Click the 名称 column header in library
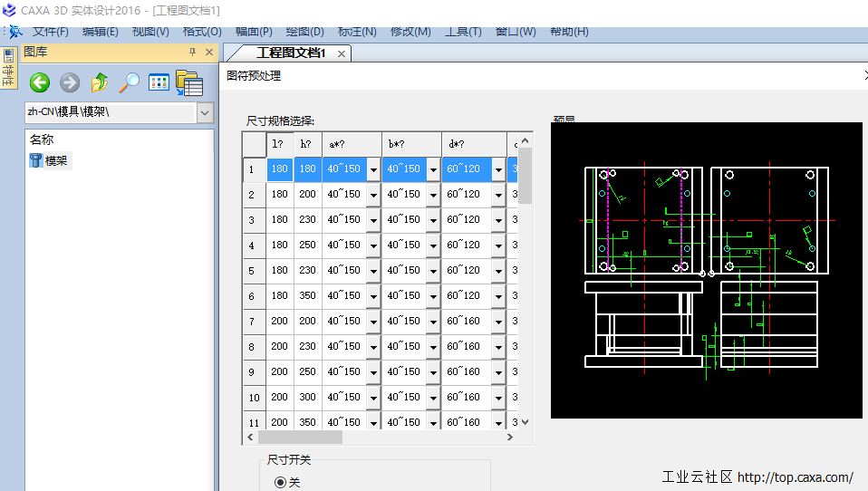The image size is (868, 491). tap(42, 140)
